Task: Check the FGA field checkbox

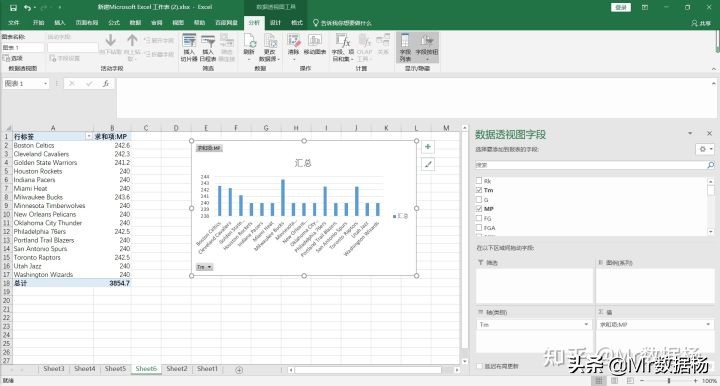Action: (479, 228)
